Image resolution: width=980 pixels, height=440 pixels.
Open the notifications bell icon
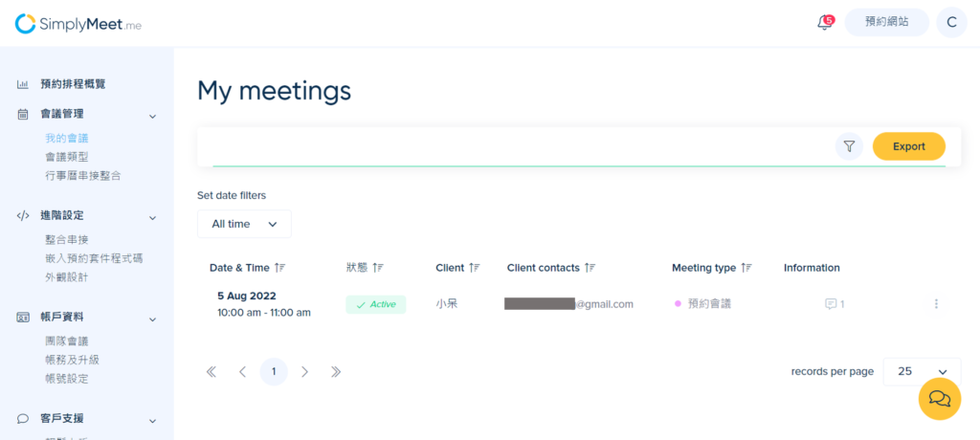point(825,23)
